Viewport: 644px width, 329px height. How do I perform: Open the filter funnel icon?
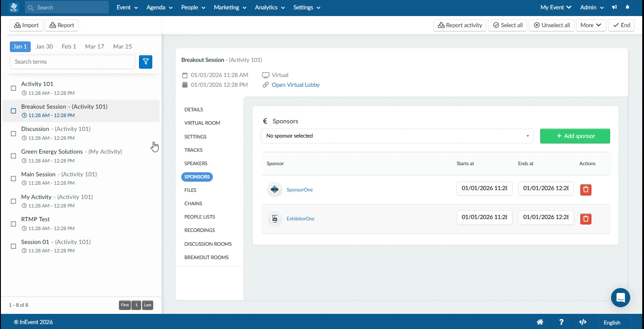[146, 62]
